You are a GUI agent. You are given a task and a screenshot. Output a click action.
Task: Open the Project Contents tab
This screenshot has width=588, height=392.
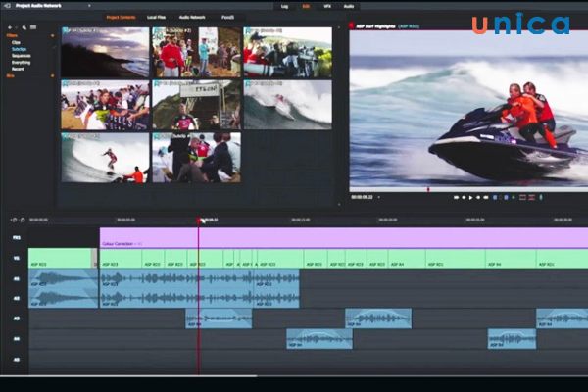point(121,18)
